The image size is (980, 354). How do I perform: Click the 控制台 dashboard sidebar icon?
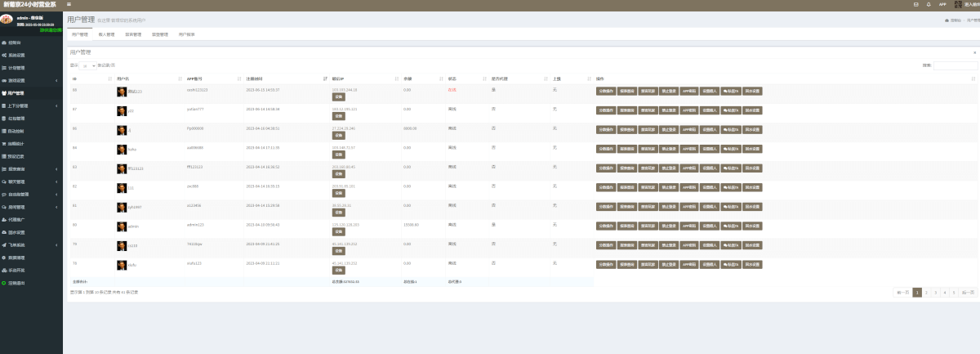(4, 43)
